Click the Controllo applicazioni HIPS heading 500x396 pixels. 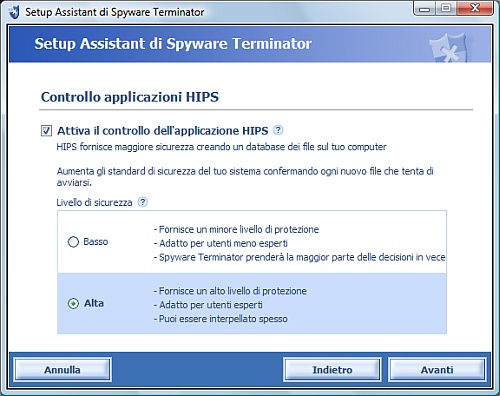[x=130, y=97]
